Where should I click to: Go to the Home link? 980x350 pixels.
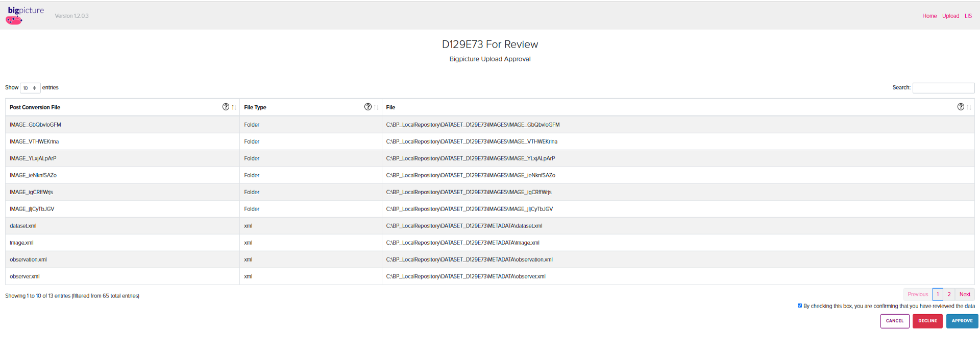click(x=929, y=16)
